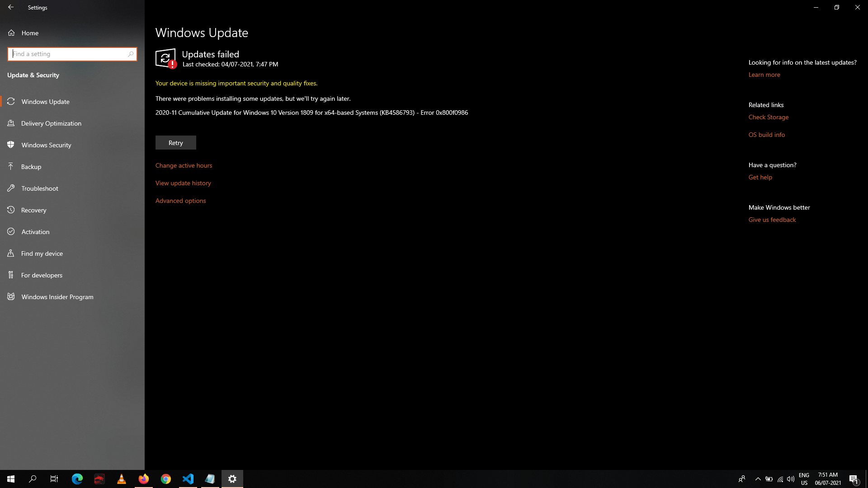Expand hidden icons in the system tray
This screenshot has width=868, height=488.
pyautogui.click(x=758, y=479)
